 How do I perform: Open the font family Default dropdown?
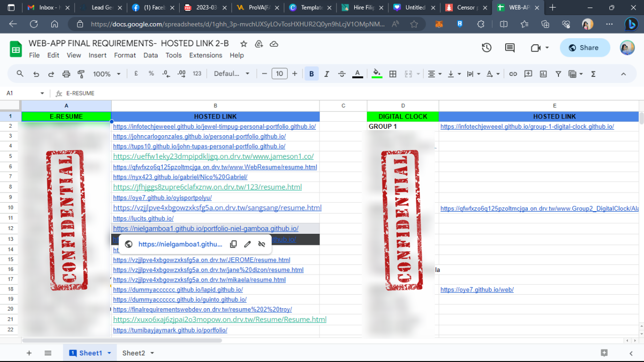pos(231,74)
